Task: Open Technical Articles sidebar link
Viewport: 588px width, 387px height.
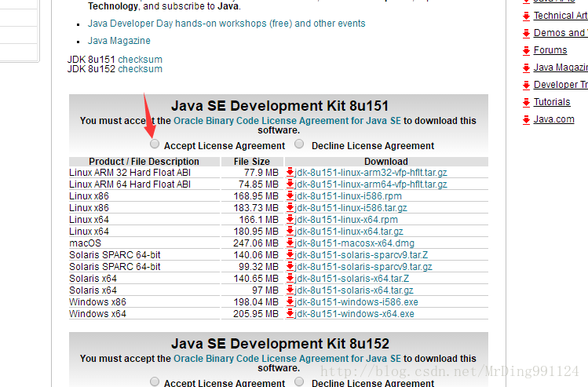Action: [x=561, y=16]
